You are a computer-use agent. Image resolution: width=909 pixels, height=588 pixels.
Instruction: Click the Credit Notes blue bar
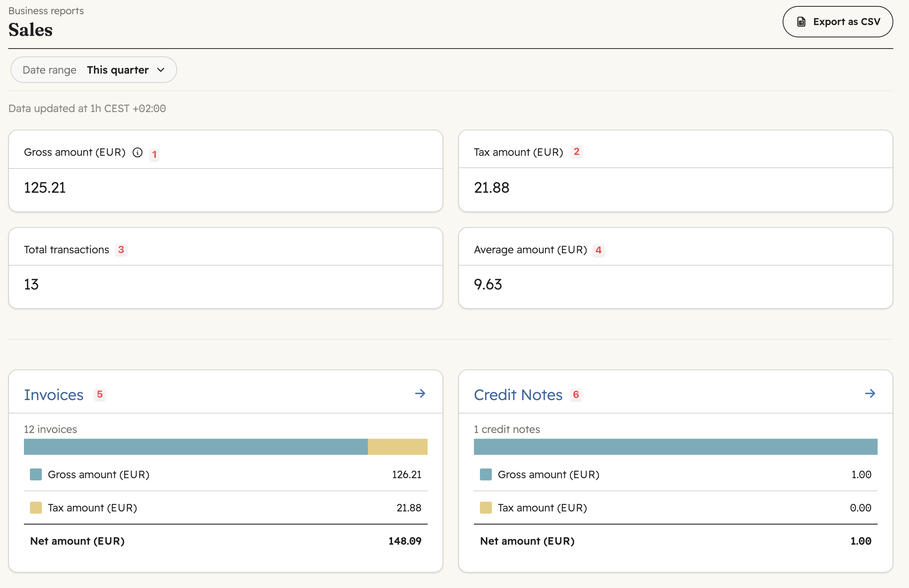(x=676, y=447)
